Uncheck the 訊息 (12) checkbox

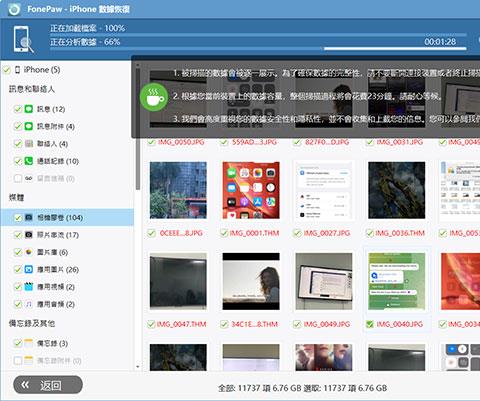coord(18,109)
